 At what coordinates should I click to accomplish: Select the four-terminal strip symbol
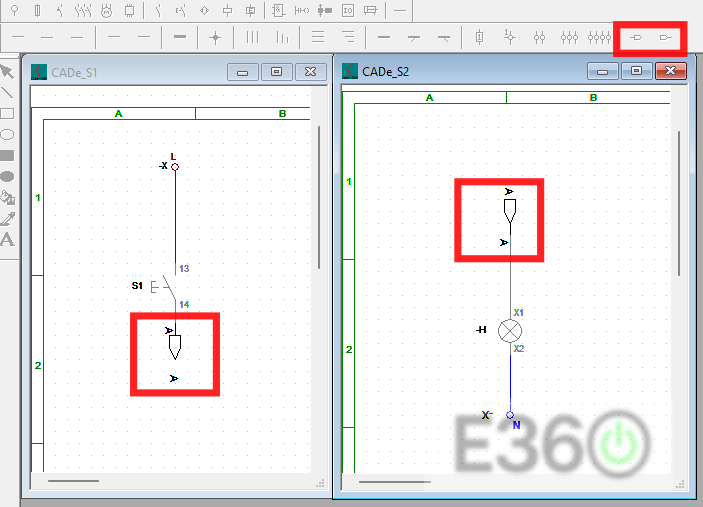(599, 38)
